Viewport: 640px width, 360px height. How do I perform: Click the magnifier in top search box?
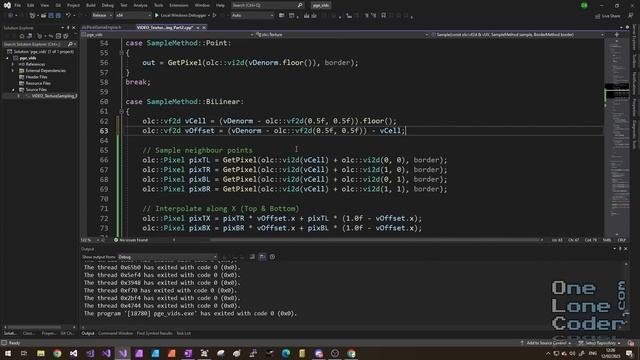tap(300, 5)
